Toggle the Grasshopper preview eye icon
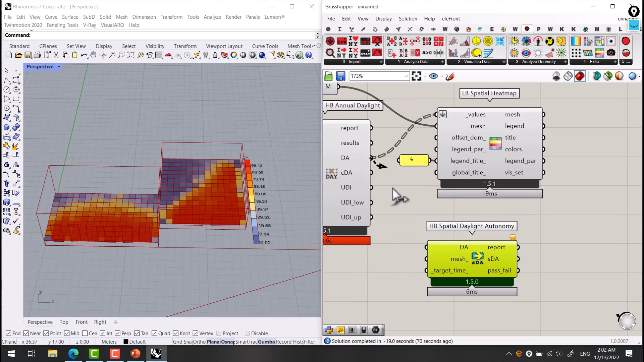 pyautogui.click(x=433, y=76)
